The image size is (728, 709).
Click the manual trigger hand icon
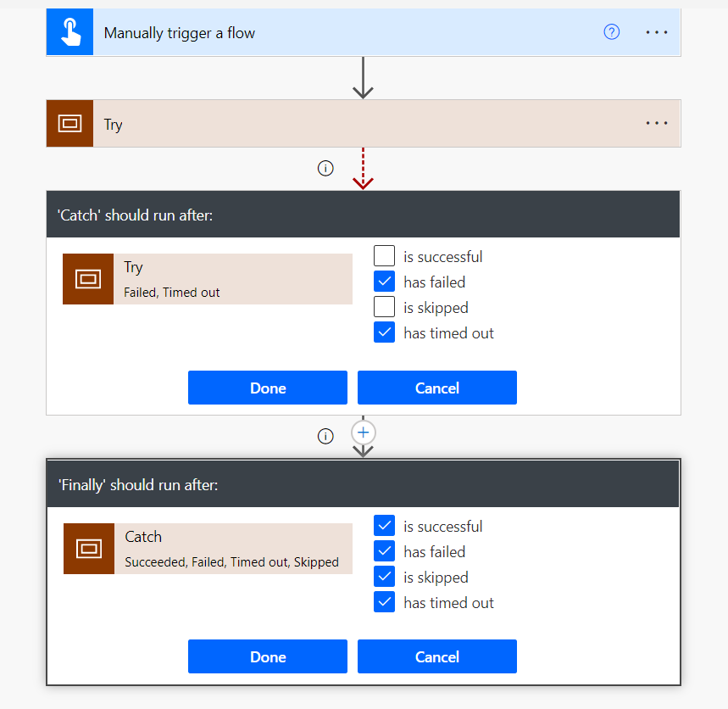coord(69,33)
